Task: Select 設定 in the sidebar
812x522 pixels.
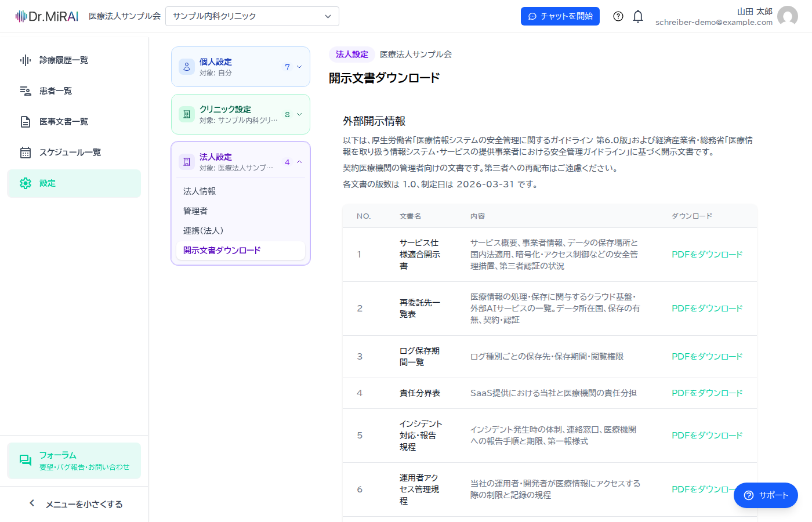Action: 74,183
